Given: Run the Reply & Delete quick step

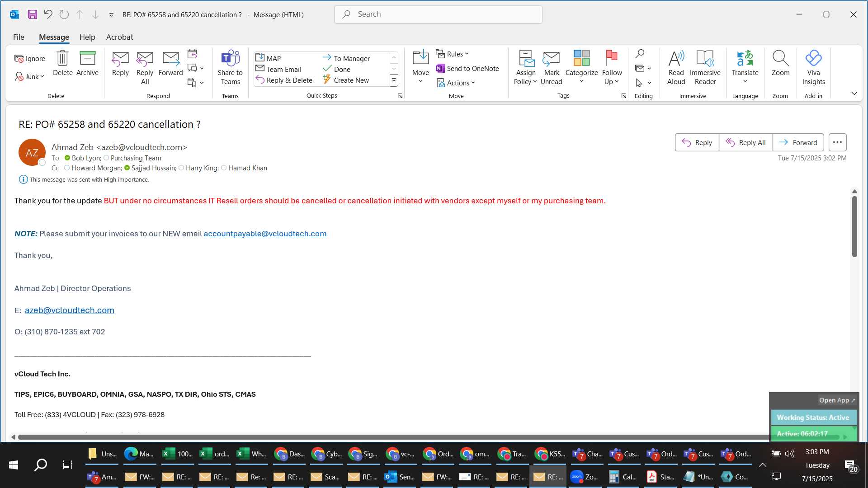Looking at the screenshot, I should coord(284,80).
